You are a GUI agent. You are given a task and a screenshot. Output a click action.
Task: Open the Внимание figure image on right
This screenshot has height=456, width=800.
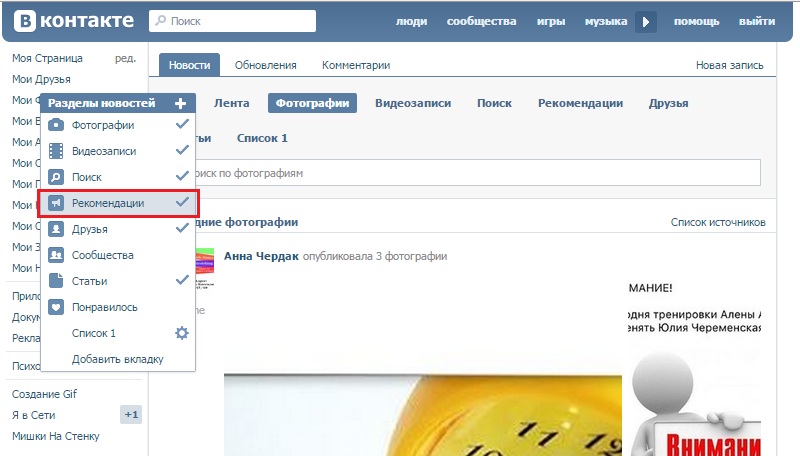(x=695, y=403)
